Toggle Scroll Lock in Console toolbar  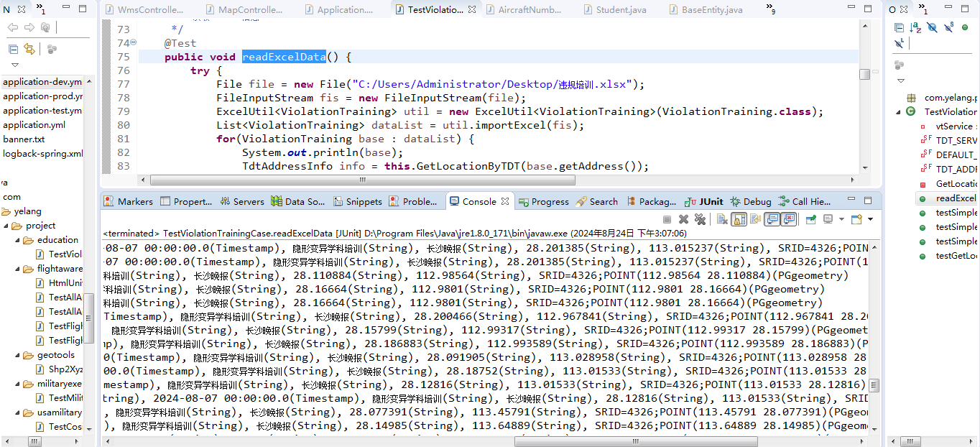pos(739,219)
